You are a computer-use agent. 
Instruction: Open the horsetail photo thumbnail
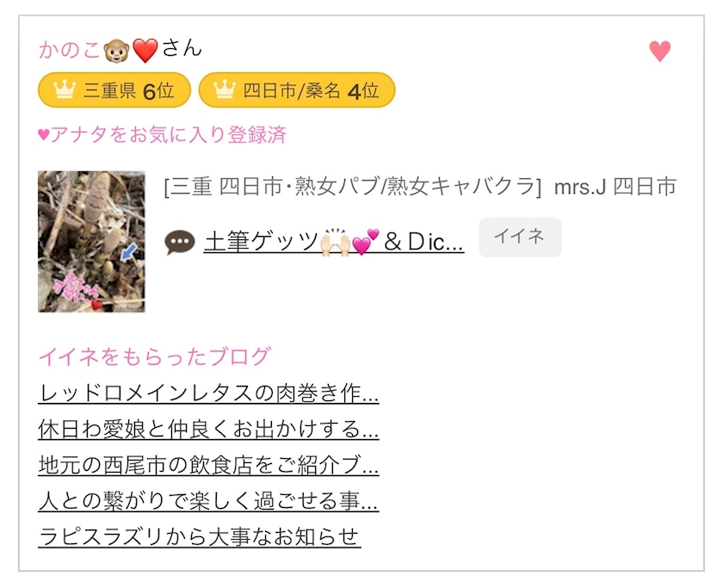pos(91,242)
